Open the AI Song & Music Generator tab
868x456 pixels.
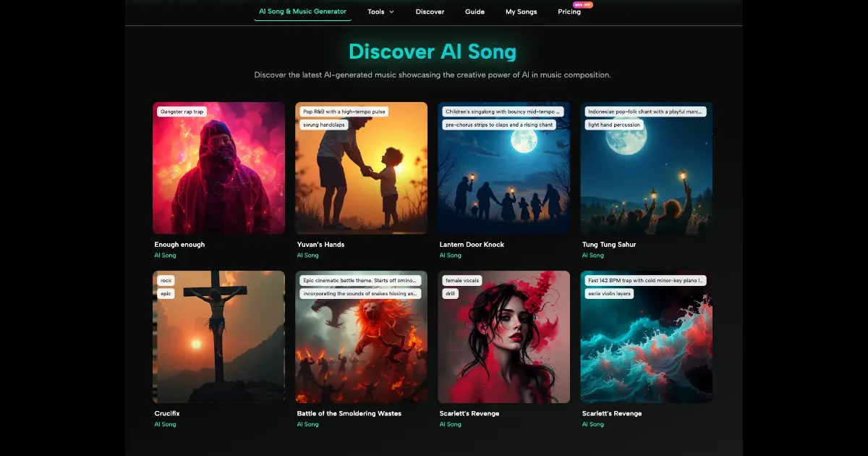pos(302,12)
